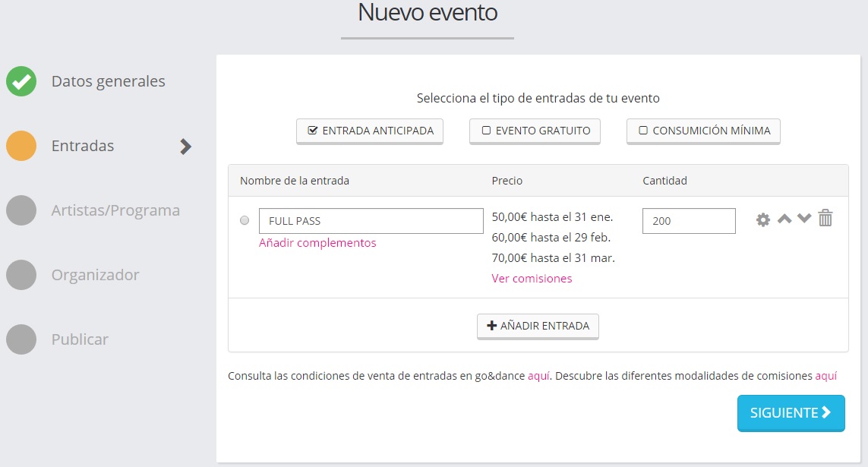Move FULL PASS ticket down with arrow
This screenshot has height=467, width=868.
804,219
